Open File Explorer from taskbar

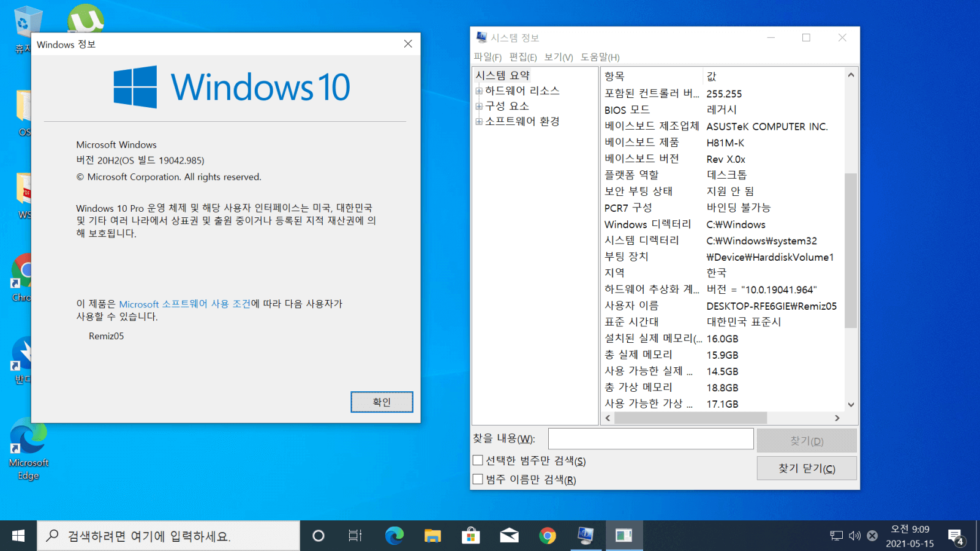pyautogui.click(x=432, y=536)
